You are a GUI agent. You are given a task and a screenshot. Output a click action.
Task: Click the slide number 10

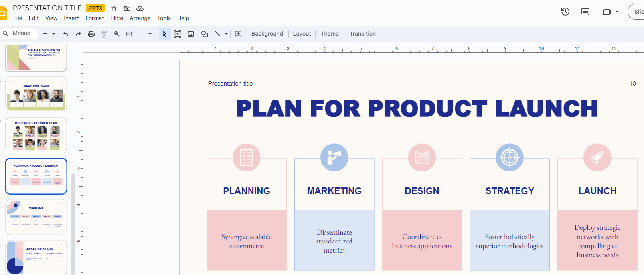pos(632,84)
